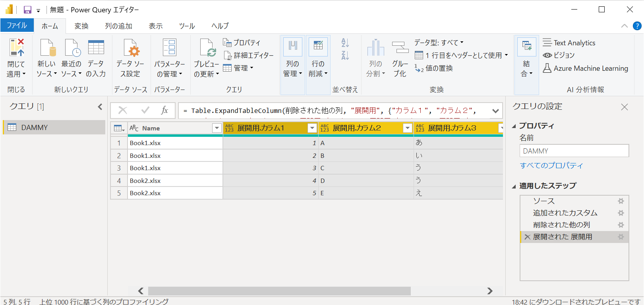Sort ascending with A-Z icon
The height and width of the screenshot is (305, 644).
[x=345, y=43]
